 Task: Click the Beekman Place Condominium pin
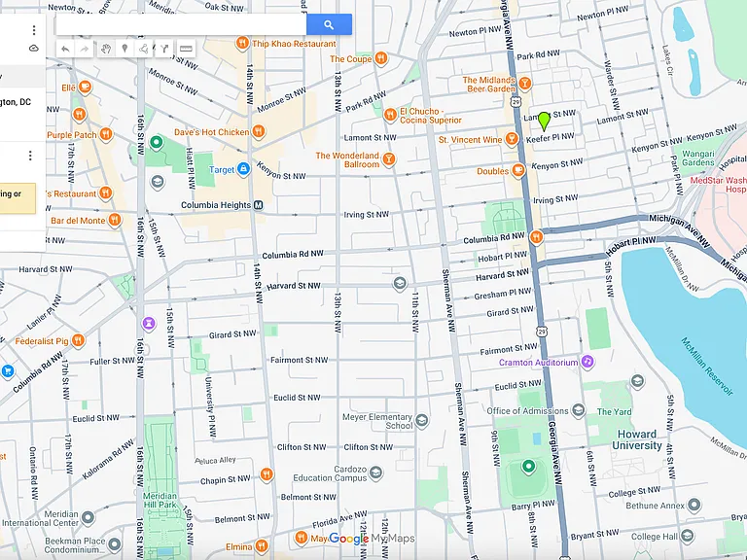pos(115,543)
